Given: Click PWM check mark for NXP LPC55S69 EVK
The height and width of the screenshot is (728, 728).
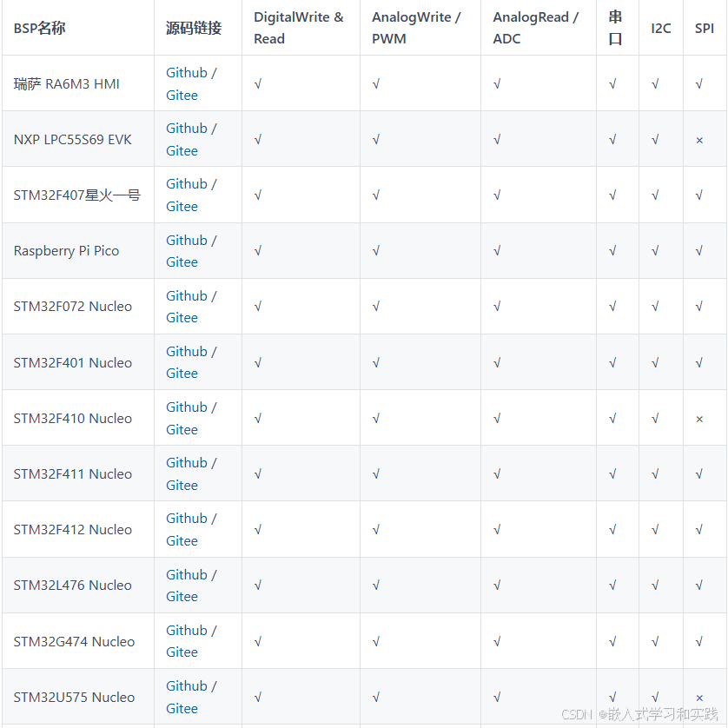Looking at the screenshot, I should pyautogui.click(x=376, y=140).
